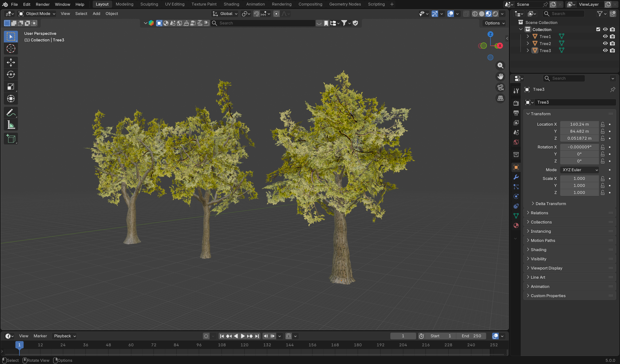The image size is (620, 364).
Task: Open the Render properties tab
Action: (x=516, y=103)
